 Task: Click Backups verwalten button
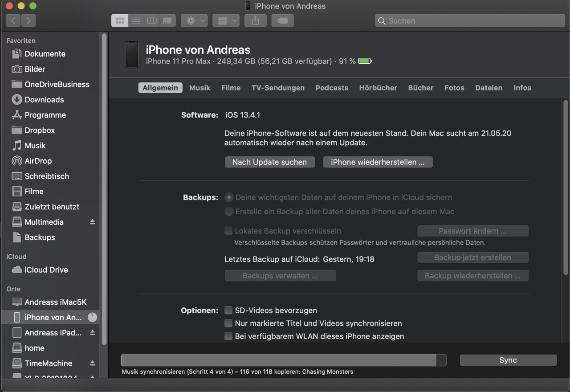tap(280, 276)
